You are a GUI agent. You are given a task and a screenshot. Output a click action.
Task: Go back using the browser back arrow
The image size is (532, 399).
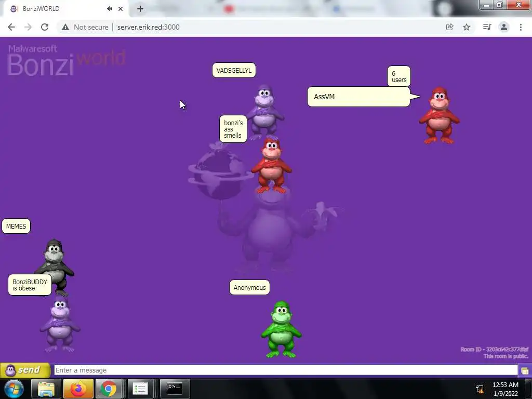pos(11,27)
